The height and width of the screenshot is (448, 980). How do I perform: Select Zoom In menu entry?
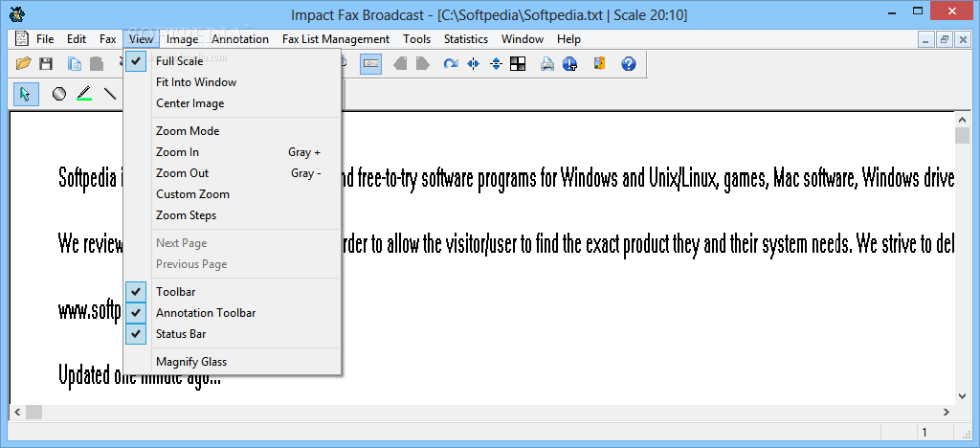[232, 152]
